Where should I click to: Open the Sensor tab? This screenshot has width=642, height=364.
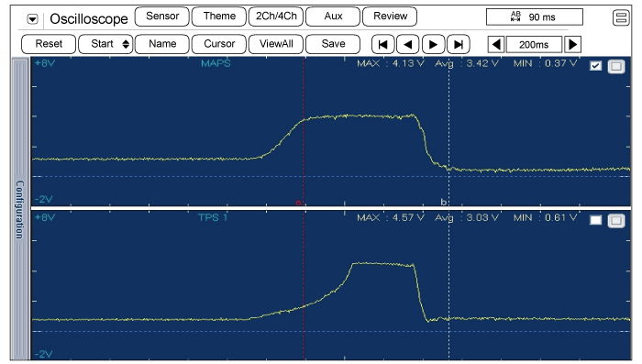[162, 17]
